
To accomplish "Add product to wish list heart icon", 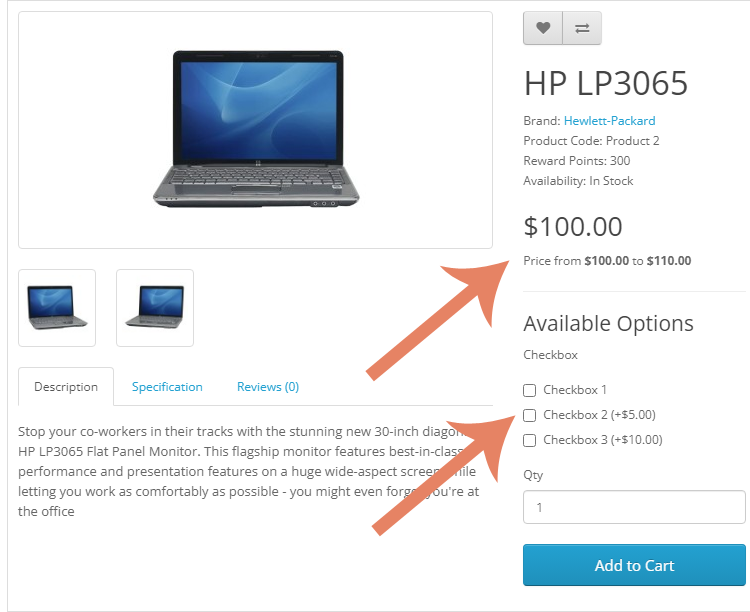I will tap(542, 28).
